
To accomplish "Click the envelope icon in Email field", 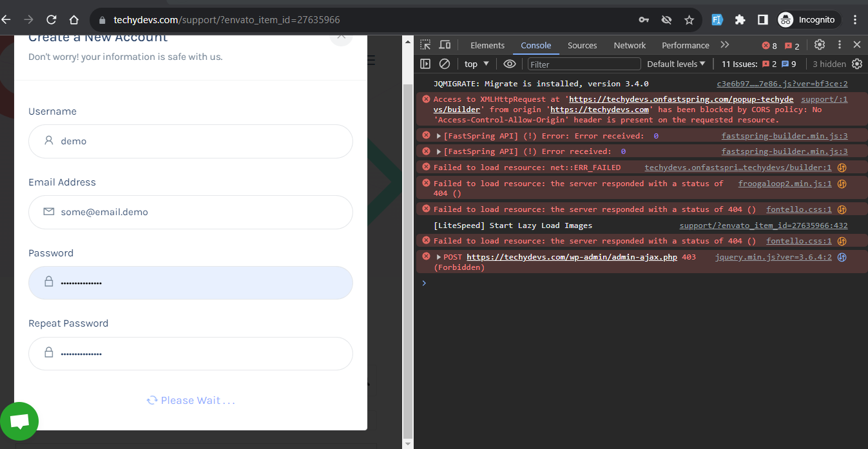I will pos(49,211).
